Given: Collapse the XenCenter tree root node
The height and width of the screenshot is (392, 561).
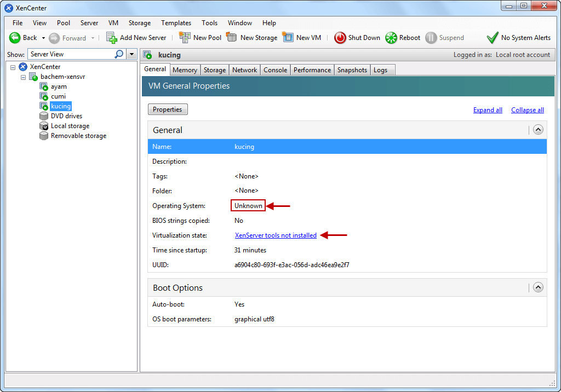Looking at the screenshot, I should tap(13, 67).
